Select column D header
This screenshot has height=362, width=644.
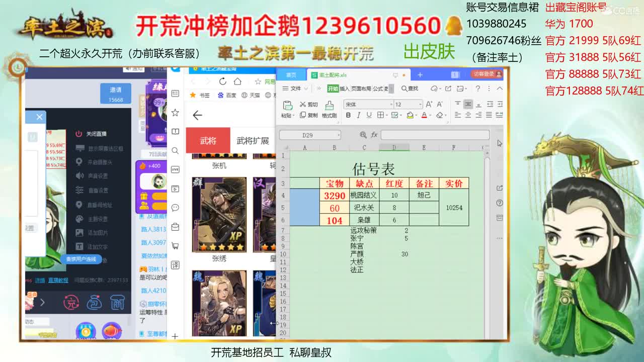[x=394, y=147]
